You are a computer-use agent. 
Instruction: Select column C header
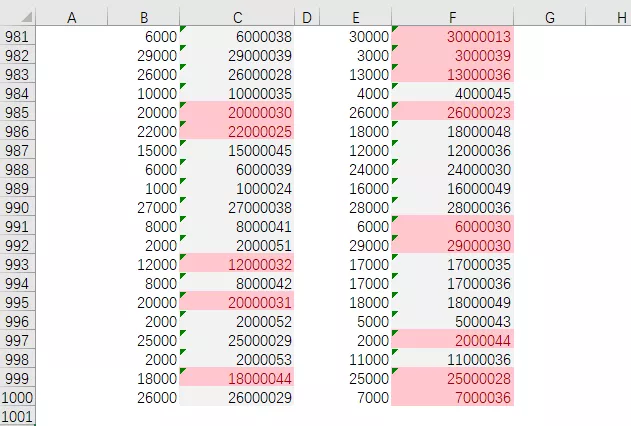pos(237,17)
